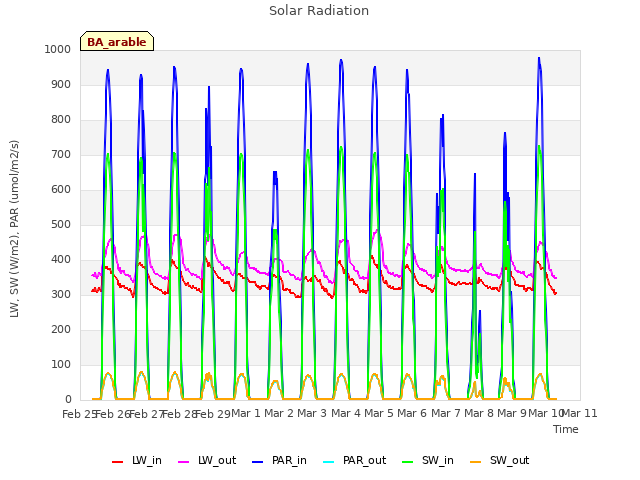This screenshot has width=640, height=480.
Task: Click the cyan PAR_out legend swatch
Action: [x=329, y=462]
